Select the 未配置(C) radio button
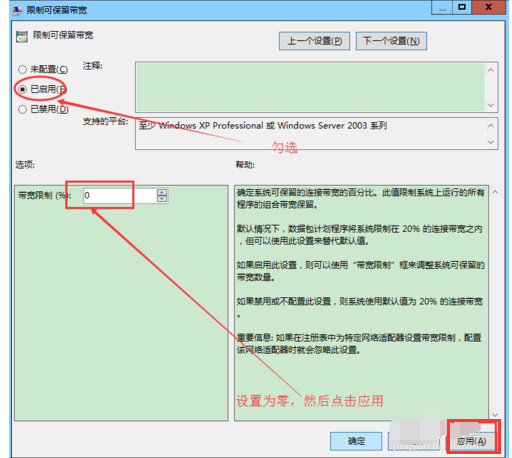Image resolution: width=512 pixels, height=458 pixels. [x=22, y=69]
